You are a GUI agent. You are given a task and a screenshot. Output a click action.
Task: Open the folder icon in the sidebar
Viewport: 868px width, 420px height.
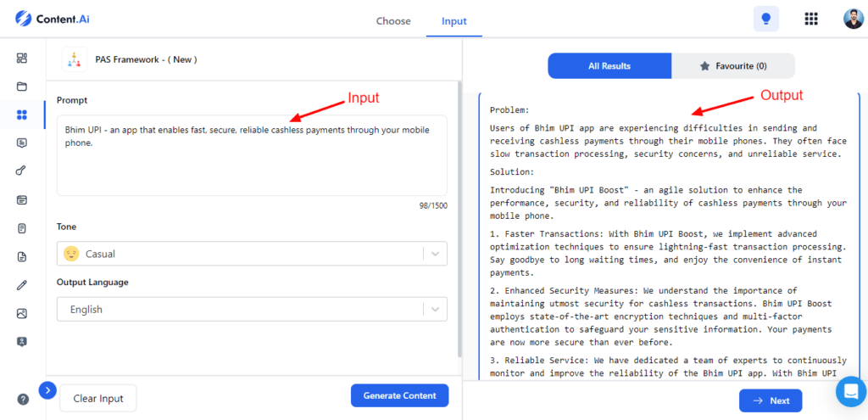click(22, 87)
